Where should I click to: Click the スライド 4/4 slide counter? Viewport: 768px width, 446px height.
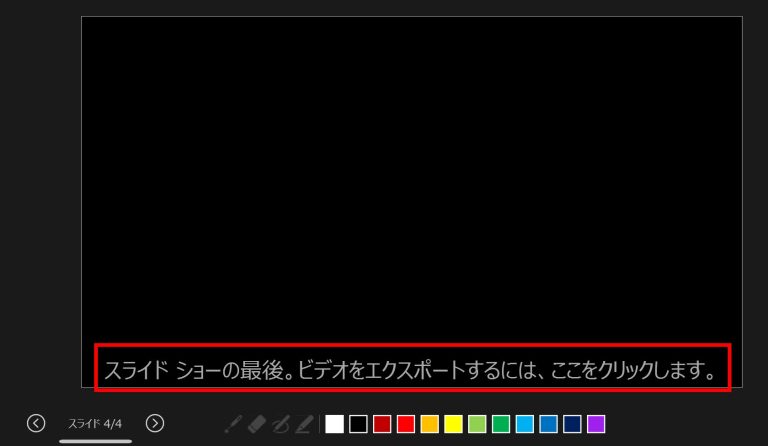[x=95, y=423]
